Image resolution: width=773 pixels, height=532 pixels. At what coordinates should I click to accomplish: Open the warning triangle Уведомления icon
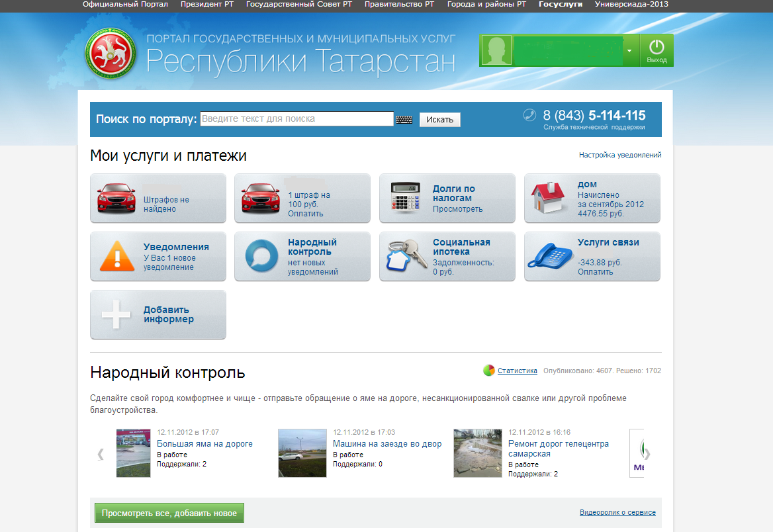[x=117, y=256]
